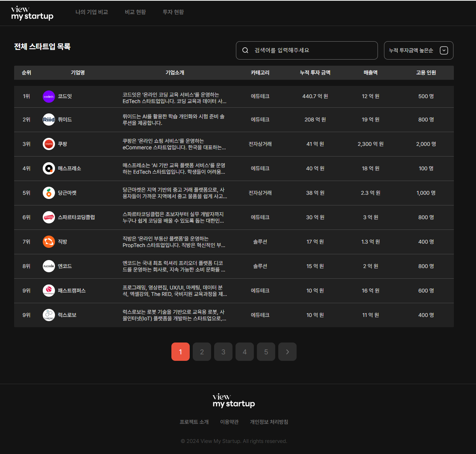Click the chevron icon in sort dropdown
This screenshot has height=454, width=476.
444,50
